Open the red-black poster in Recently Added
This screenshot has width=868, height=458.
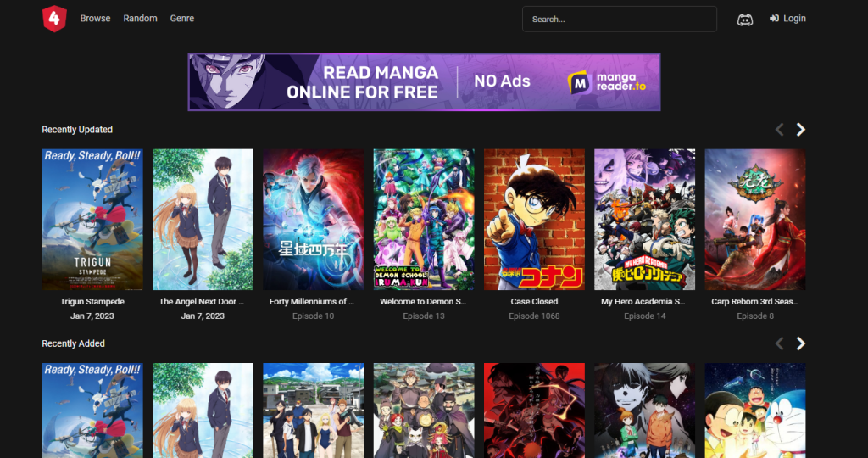(534, 411)
